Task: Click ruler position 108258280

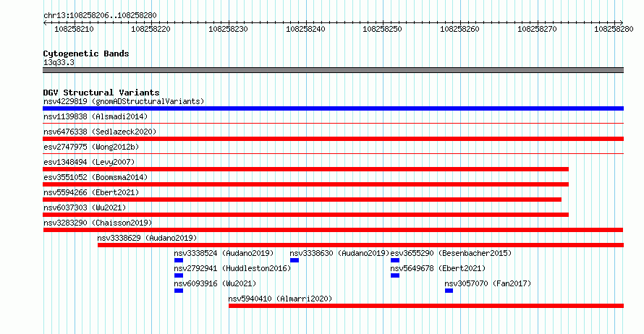Action: [614, 29]
